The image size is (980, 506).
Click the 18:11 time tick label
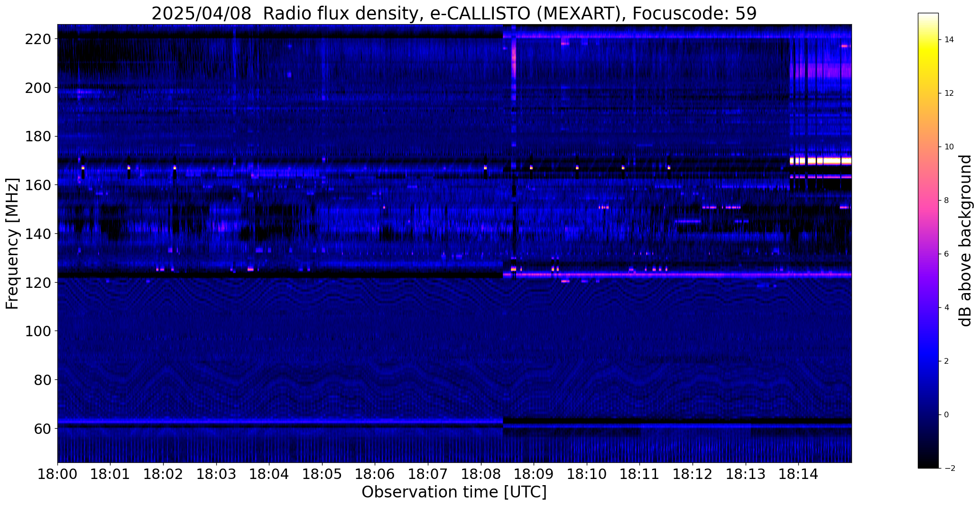[640, 474]
